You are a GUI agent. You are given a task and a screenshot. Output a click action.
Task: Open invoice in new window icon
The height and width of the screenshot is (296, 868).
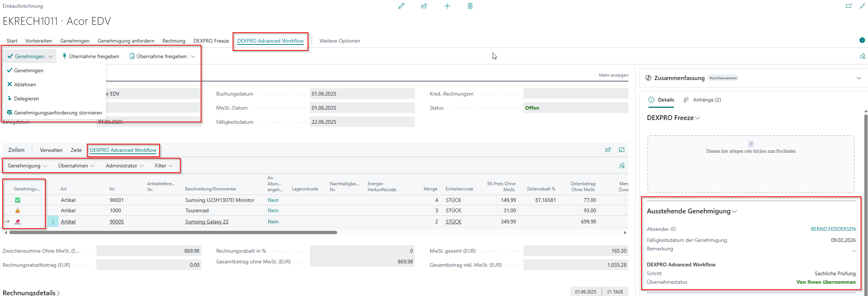click(849, 6)
